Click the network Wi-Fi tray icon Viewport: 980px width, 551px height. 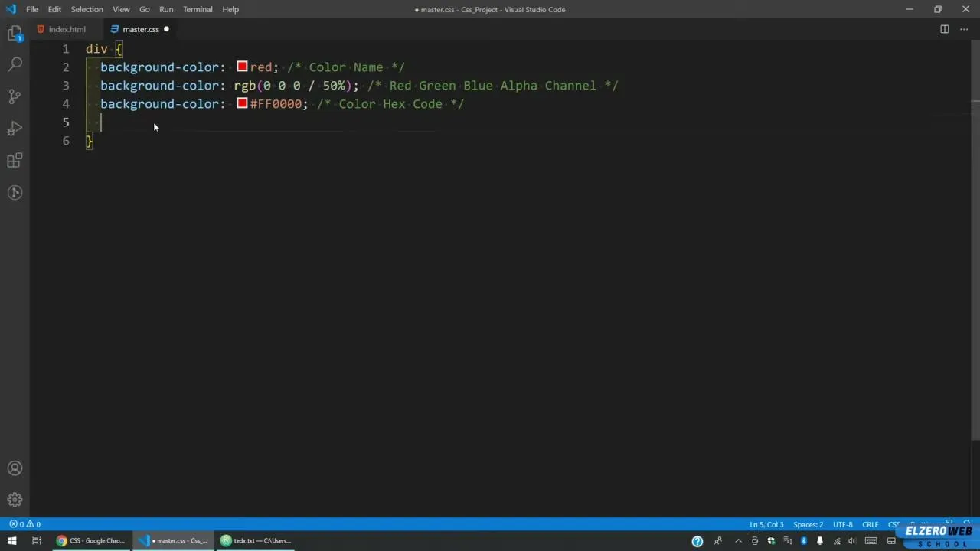[836, 541]
